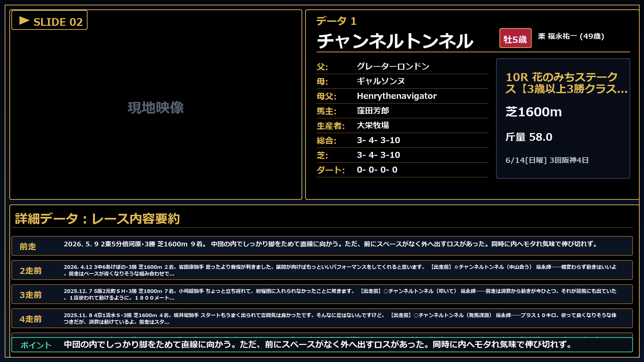
Task: Click the 馬主: label
Action: pos(326,111)
